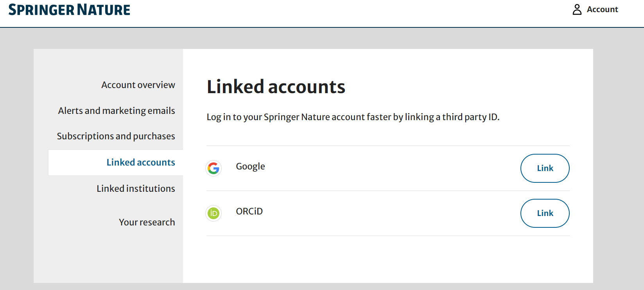Open Subscriptions and purchases
The width and height of the screenshot is (644, 290).
[x=116, y=136]
